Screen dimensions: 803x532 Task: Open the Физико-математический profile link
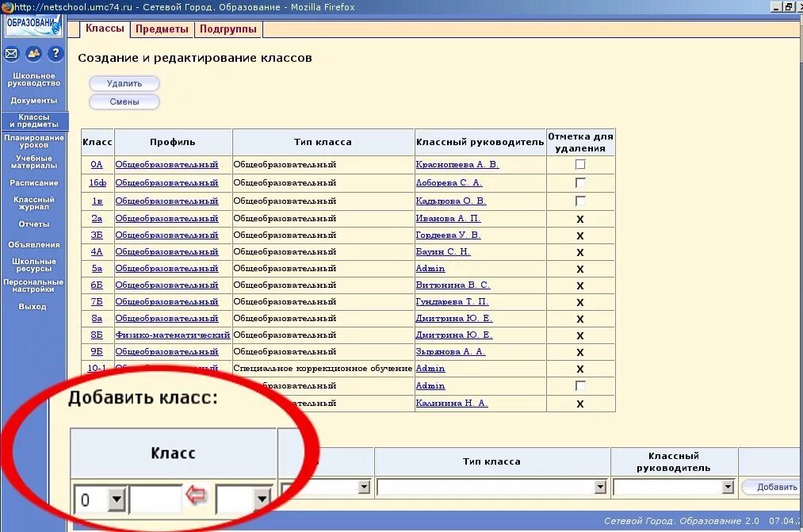point(173,335)
